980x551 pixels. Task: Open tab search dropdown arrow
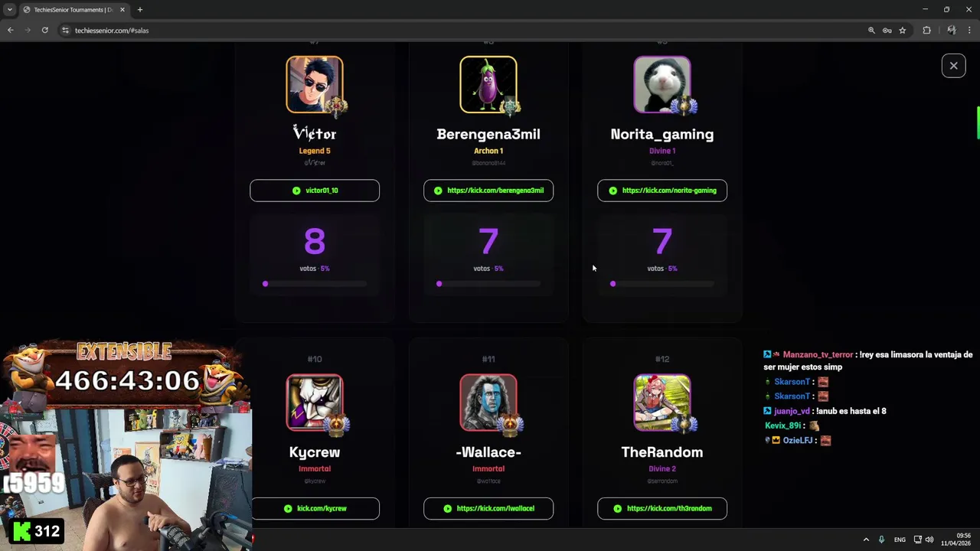(x=10, y=10)
